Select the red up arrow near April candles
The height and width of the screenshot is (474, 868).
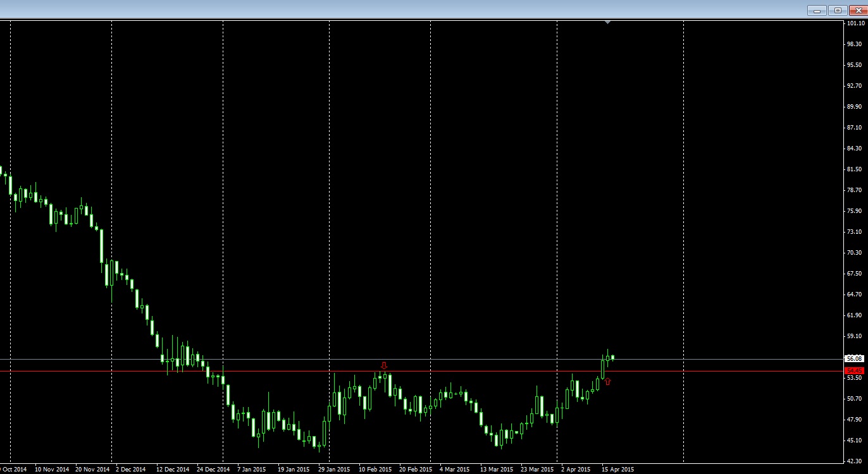tap(608, 382)
